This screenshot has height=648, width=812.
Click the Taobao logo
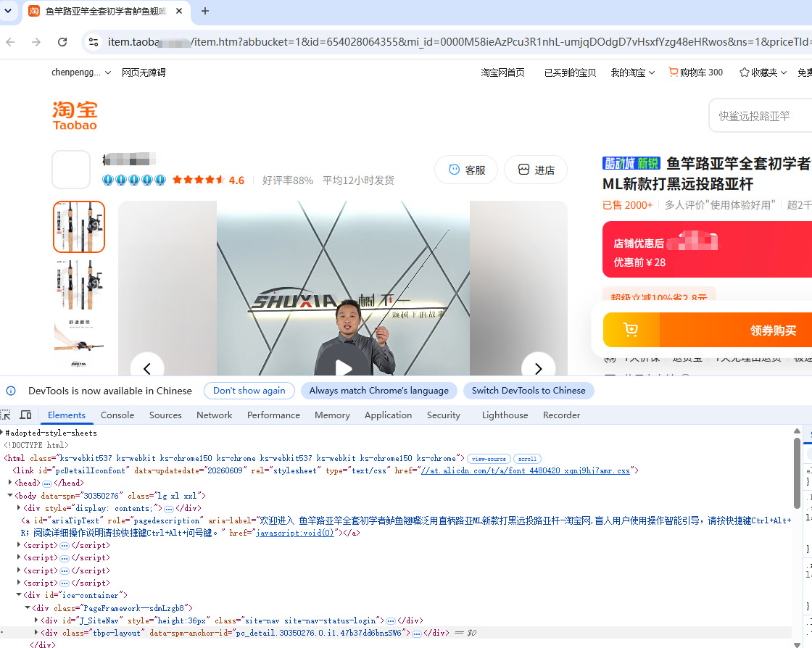coord(75,115)
